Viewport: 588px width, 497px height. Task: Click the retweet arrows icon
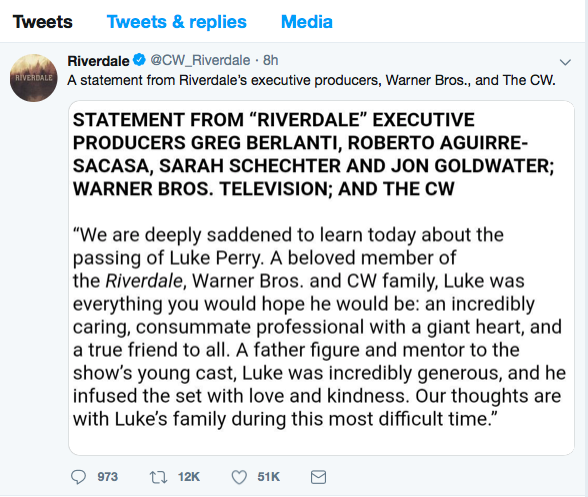point(158,477)
